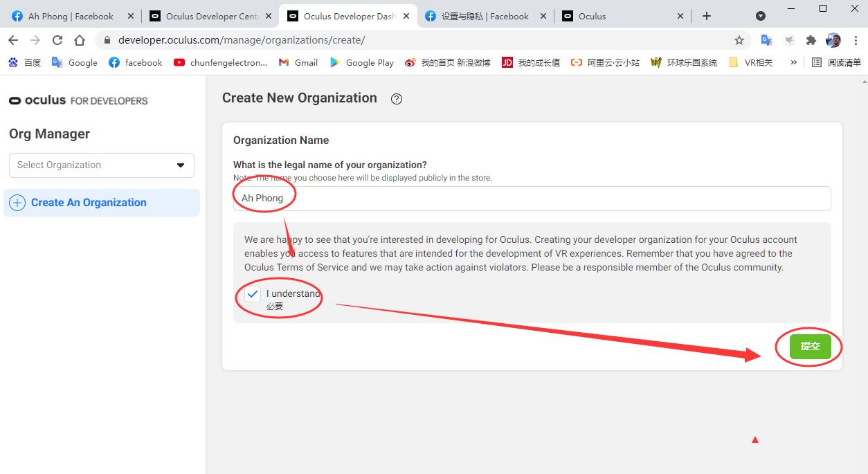Image resolution: width=868 pixels, height=474 pixels.
Task: Click the organization legal name field
Action: point(532,198)
